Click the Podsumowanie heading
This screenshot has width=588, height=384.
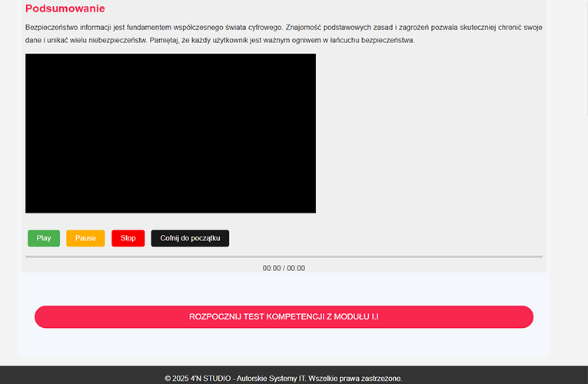pos(65,8)
